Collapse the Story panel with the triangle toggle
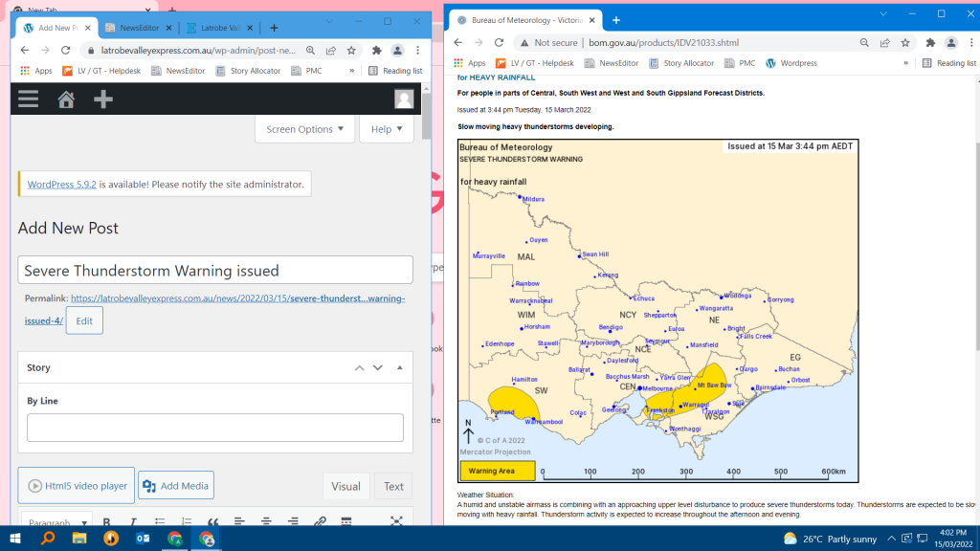 pyautogui.click(x=400, y=368)
